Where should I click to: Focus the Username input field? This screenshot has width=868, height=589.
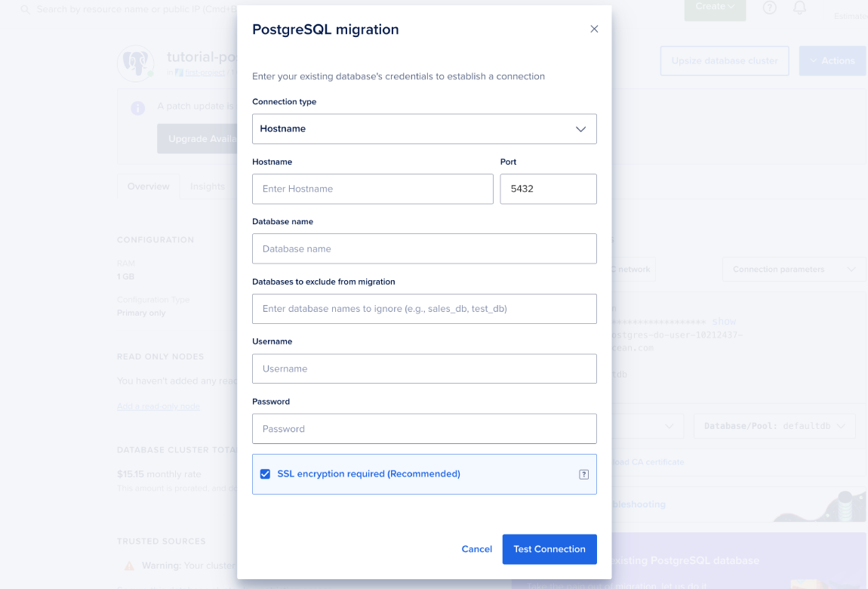coord(424,369)
